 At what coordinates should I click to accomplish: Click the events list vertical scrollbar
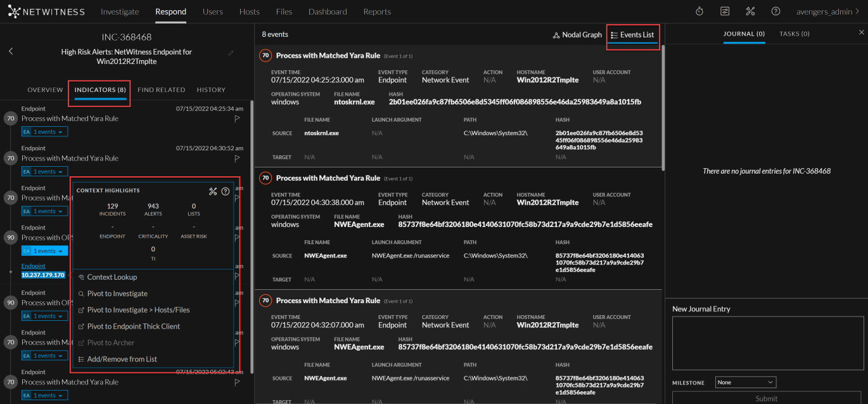click(663, 108)
